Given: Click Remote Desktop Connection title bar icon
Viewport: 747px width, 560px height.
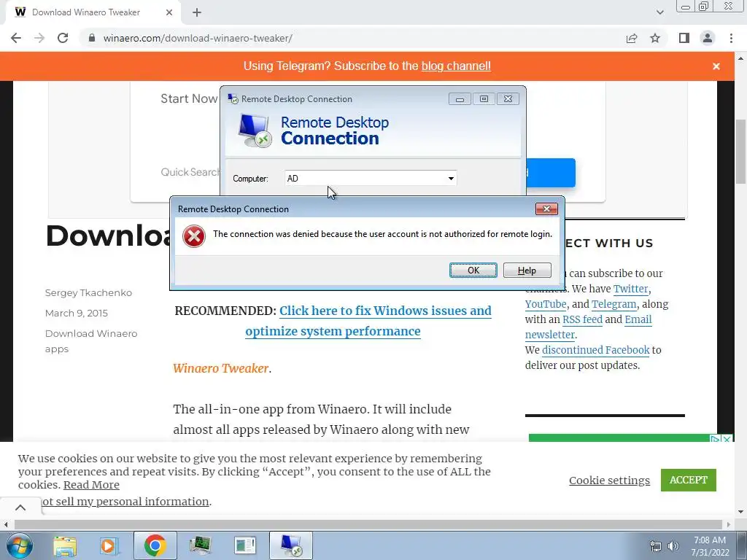Looking at the screenshot, I should [x=233, y=99].
